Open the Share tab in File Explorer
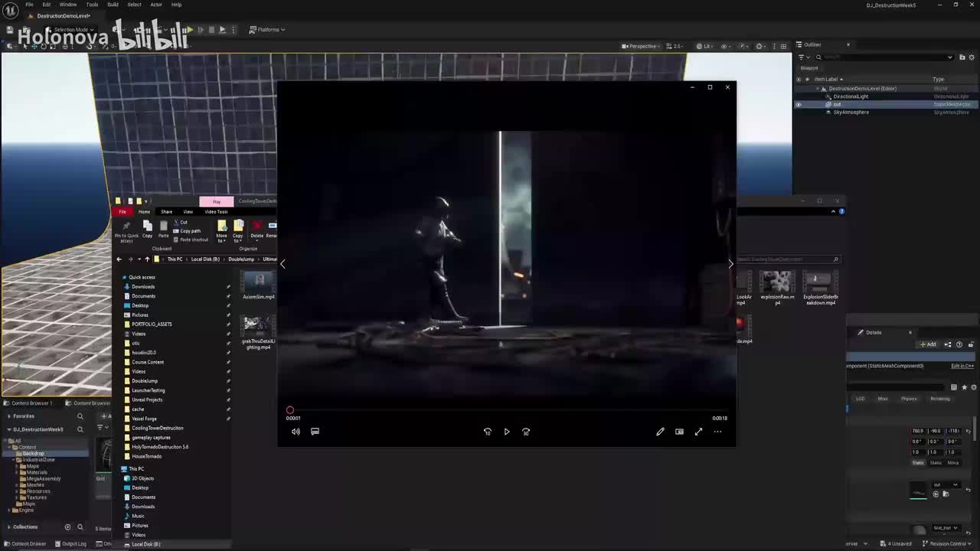Image resolution: width=980 pixels, height=551 pixels. 166,211
